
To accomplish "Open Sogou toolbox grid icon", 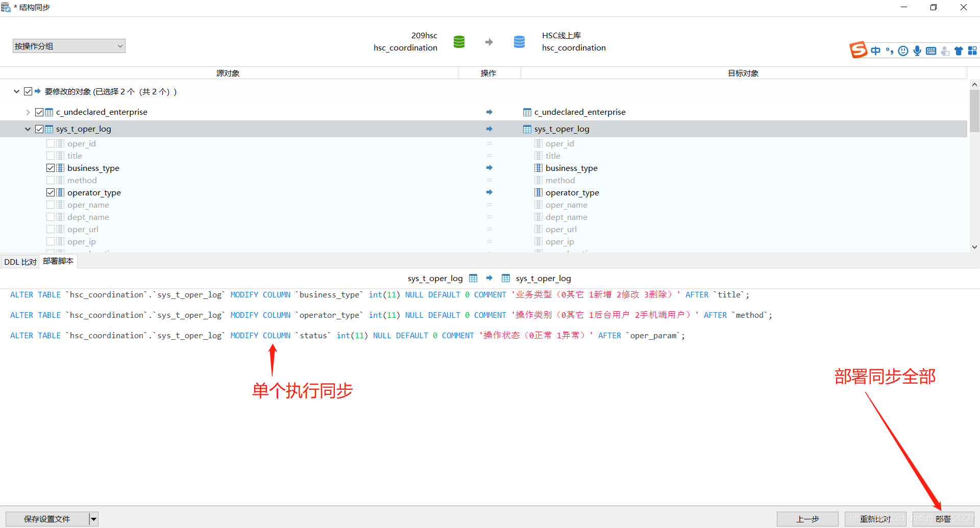I will 972,51.
